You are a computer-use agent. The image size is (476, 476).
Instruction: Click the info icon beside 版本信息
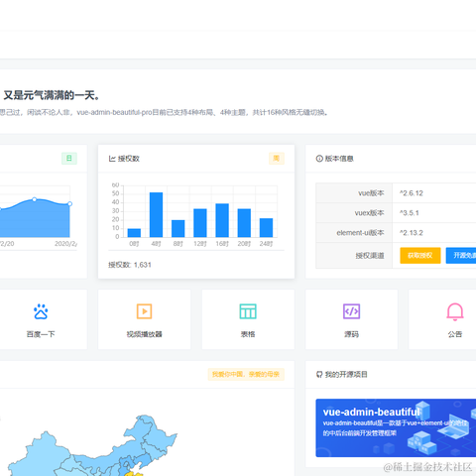tap(319, 159)
